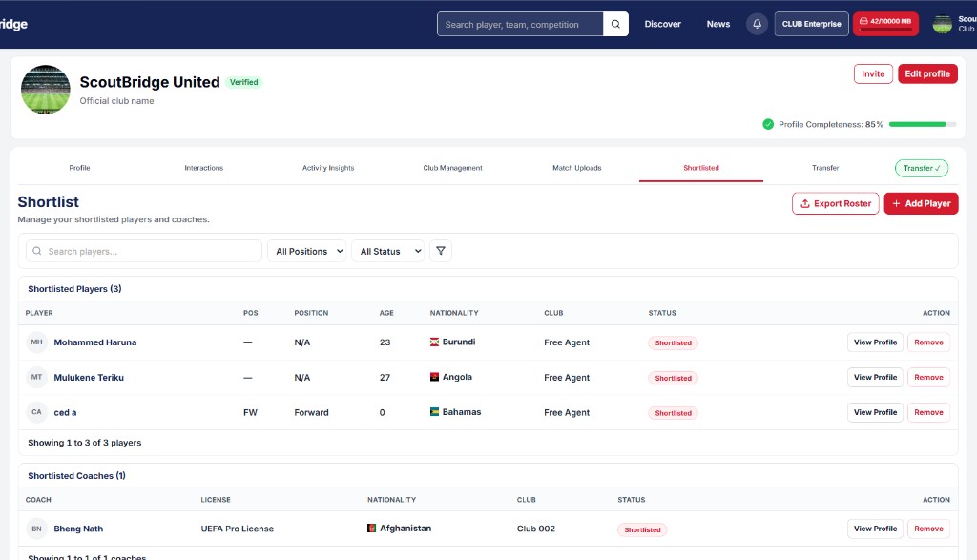Click the Showing 1 to 3 of 3 players text

click(85, 443)
